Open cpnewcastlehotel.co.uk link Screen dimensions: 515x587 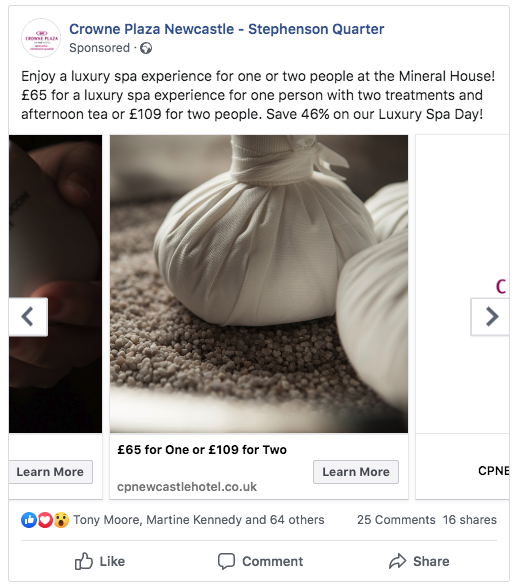(187, 487)
